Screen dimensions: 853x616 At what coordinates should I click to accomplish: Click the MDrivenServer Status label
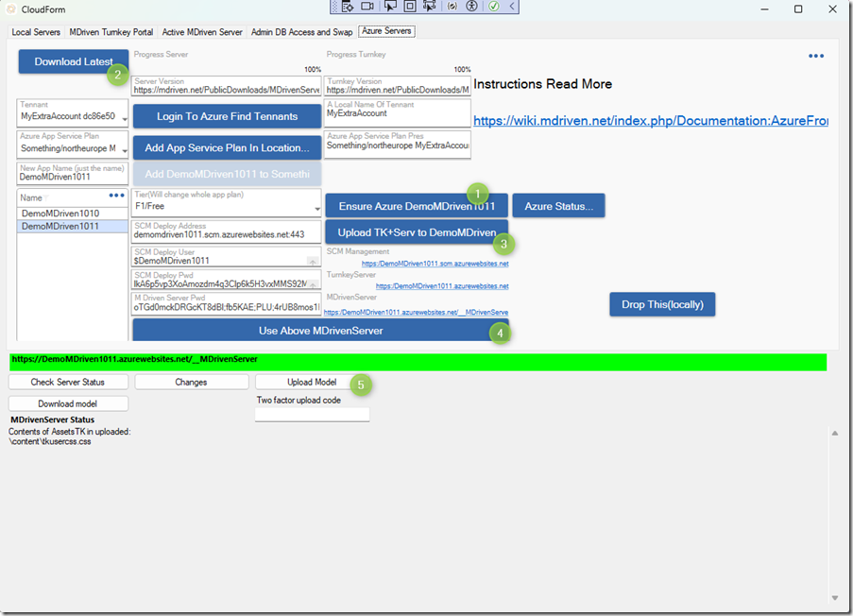click(x=53, y=419)
